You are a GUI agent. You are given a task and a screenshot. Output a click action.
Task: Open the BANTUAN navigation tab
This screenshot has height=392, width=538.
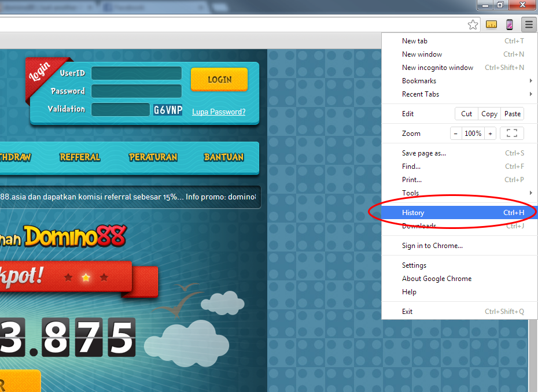[x=224, y=157]
